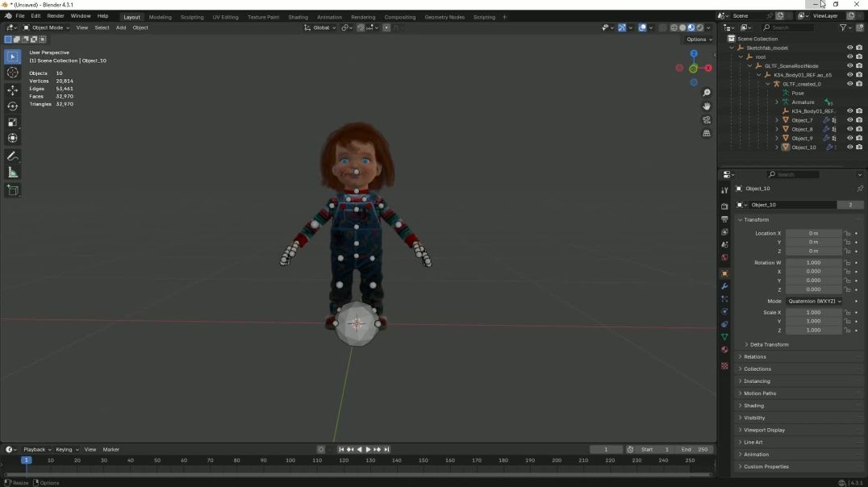
Task: Click the viewport Options button
Action: pyautogui.click(x=699, y=40)
